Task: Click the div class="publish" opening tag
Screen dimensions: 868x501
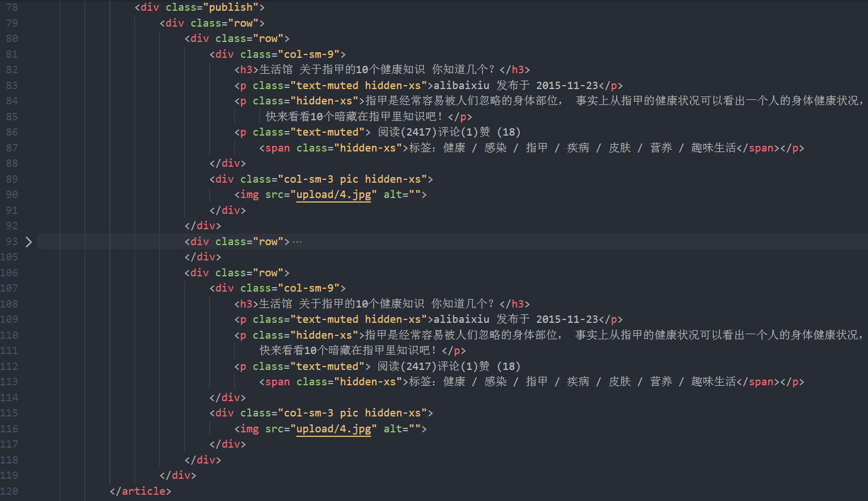Action: tap(200, 7)
